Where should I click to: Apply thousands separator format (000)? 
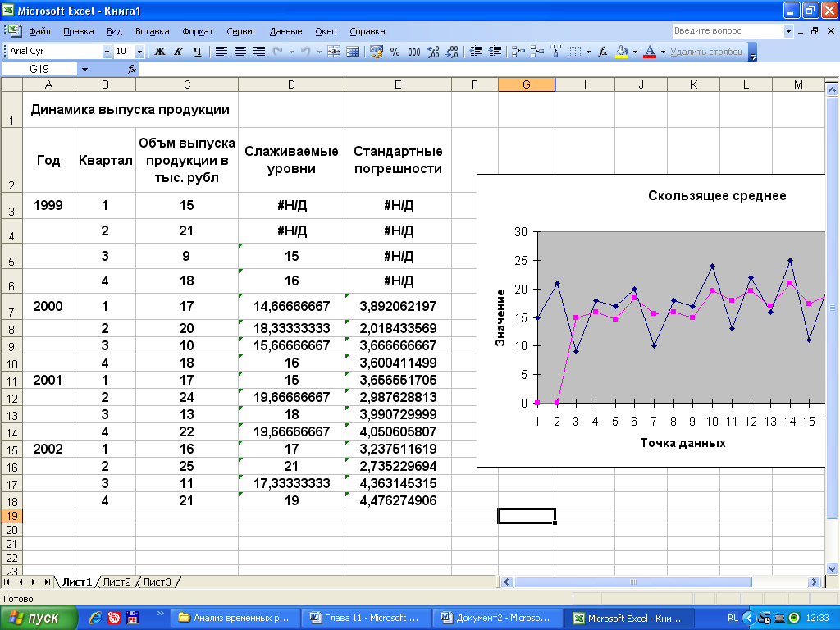pyautogui.click(x=413, y=52)
